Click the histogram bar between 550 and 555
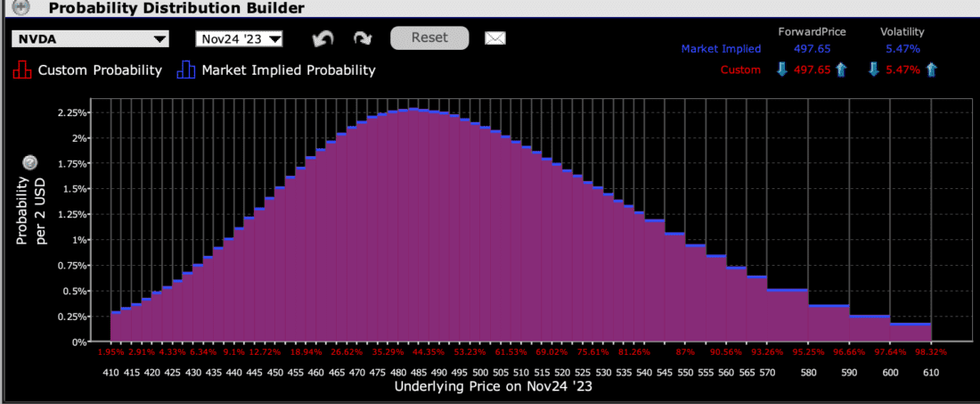 (x=696, y=293)
